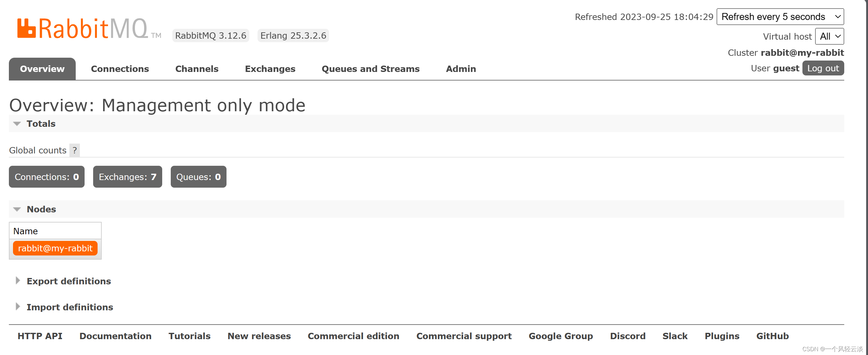The width and height of the screenshot is (868, 355).
Task: Open the Google Group footer link
Action: (560, 336)
